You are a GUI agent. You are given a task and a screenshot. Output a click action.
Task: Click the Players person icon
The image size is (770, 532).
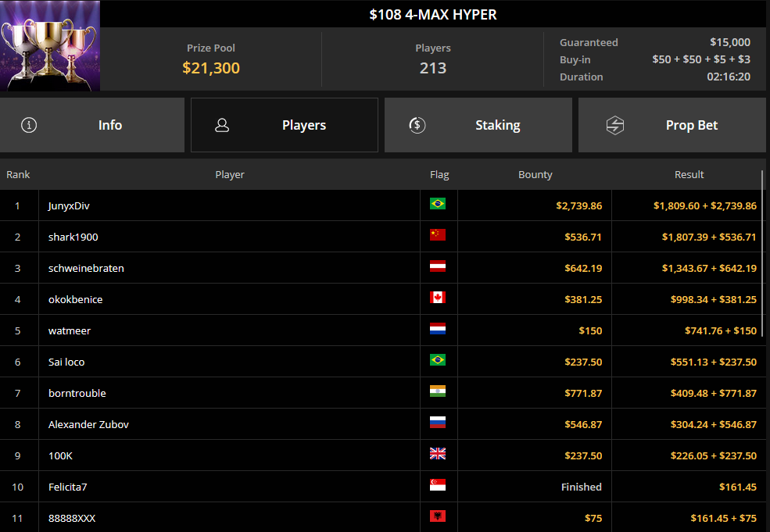click(222, 125)
